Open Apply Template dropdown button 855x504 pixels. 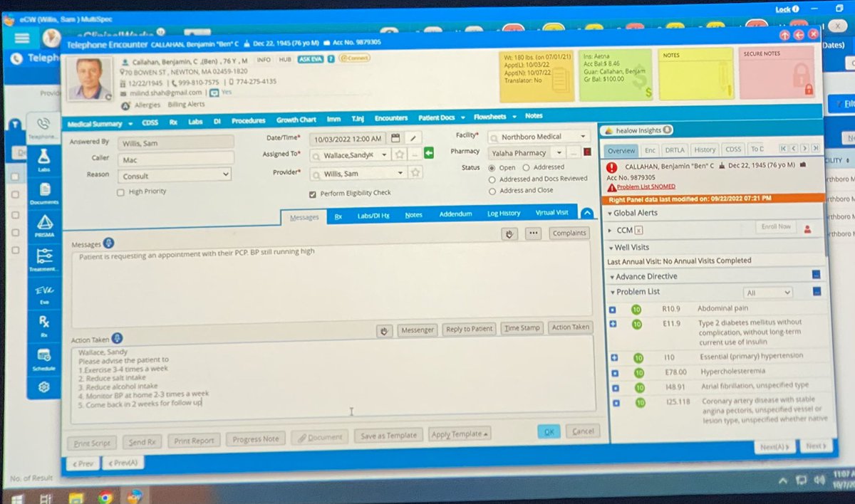tap(460, 434)
